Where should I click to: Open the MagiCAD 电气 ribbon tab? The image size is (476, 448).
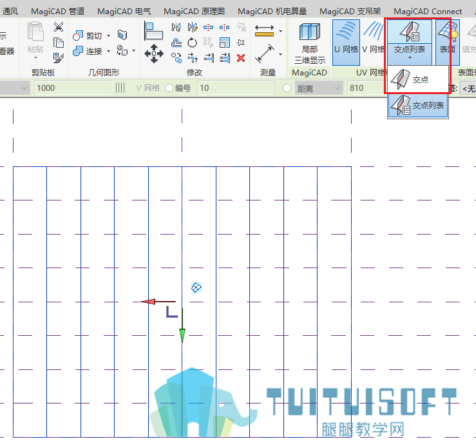coord(124,11)
